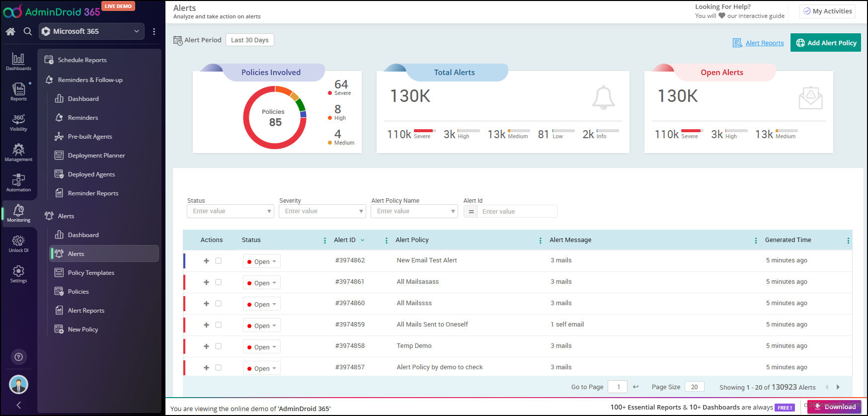The height and width of the screenshot is (416, 868).
Task: Open the Severity filter dropdown
Action: click(322, 211)
